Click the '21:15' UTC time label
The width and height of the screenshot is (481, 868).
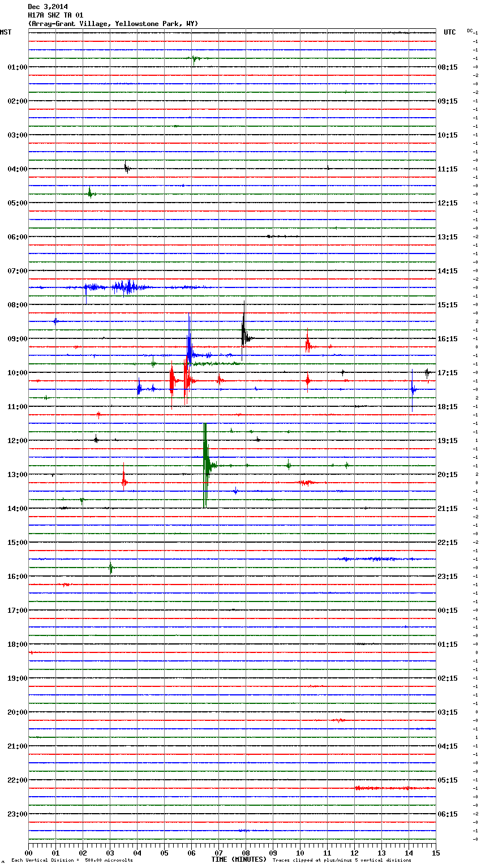(448, 509)
